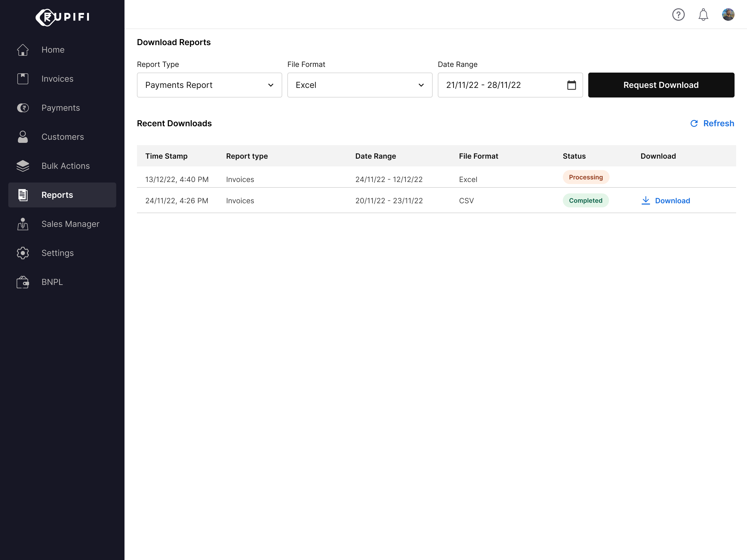This screenshot has width=747, height=560.
Task: Click the Rupifi logo
Action: click(63, 17)
